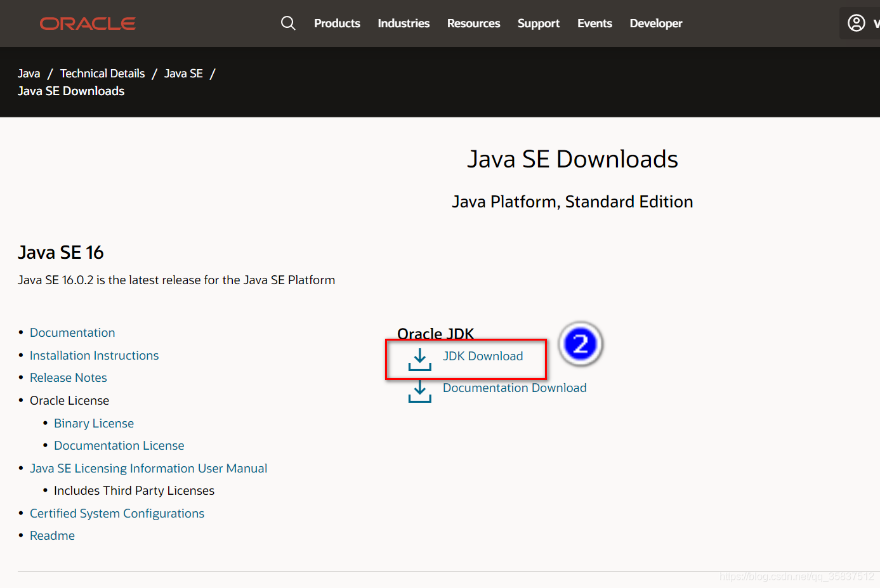Click the blue numbered badge 2
The image size is (880, 588).
[580, 344]
